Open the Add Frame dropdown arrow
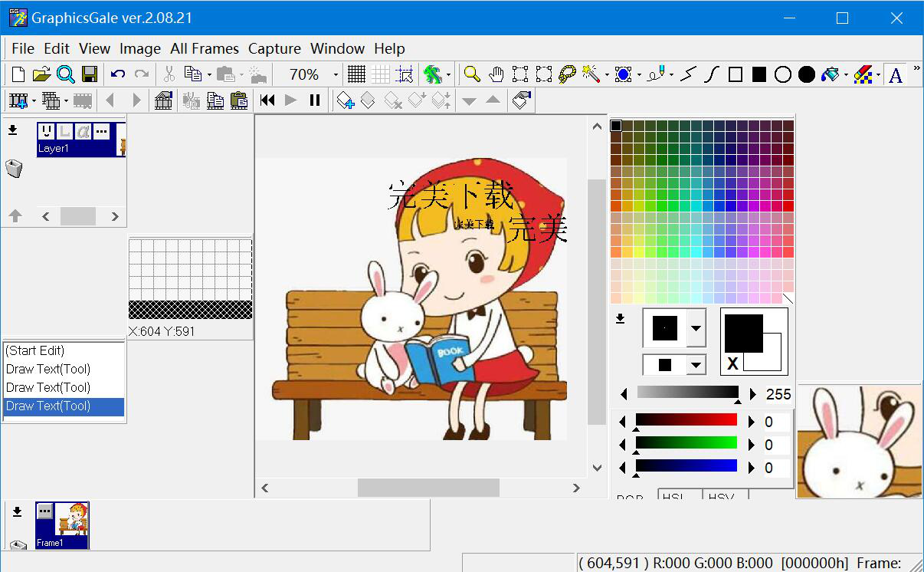The height and width of the screenshot is (572, 924). [x=34, y=100]
